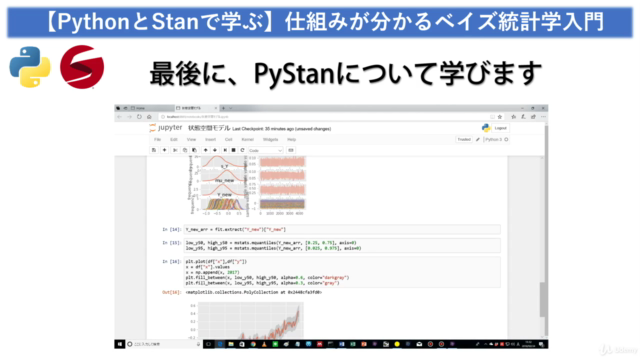Image resolution: width=640 pixels, height=360 pixels.
Task: Click the forecast line chart output
Action: (x=245, y=320)
